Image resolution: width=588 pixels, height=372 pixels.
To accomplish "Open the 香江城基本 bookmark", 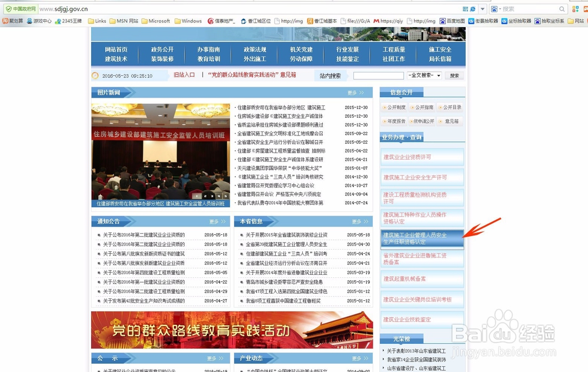I will (322, 21).
